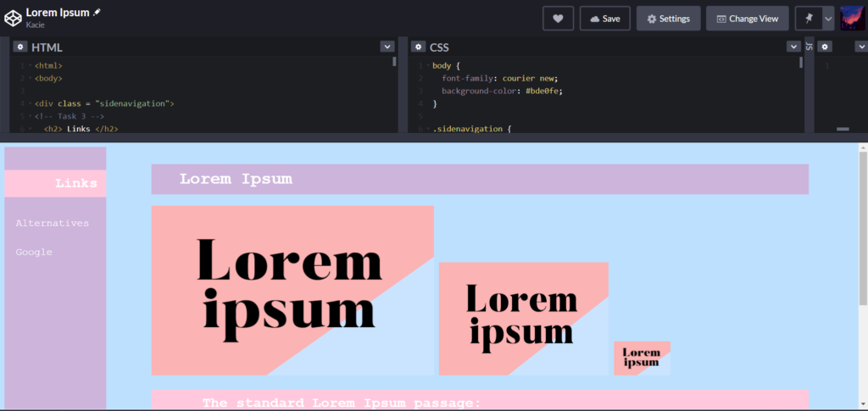
Task: Follow the Alternatives link in the sidebar
Action: (x=52, y=224)
